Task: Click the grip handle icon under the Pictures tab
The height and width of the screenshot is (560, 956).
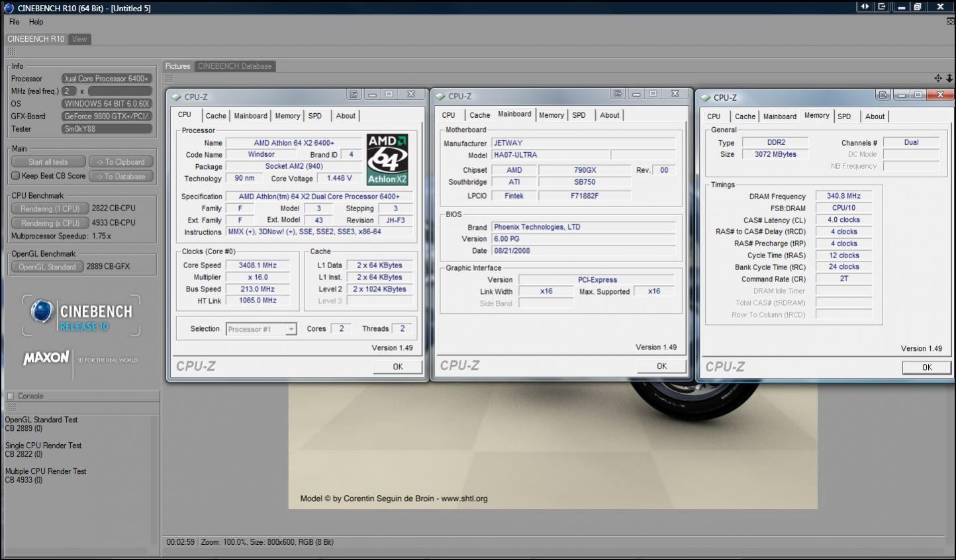Action: [169, 78]
